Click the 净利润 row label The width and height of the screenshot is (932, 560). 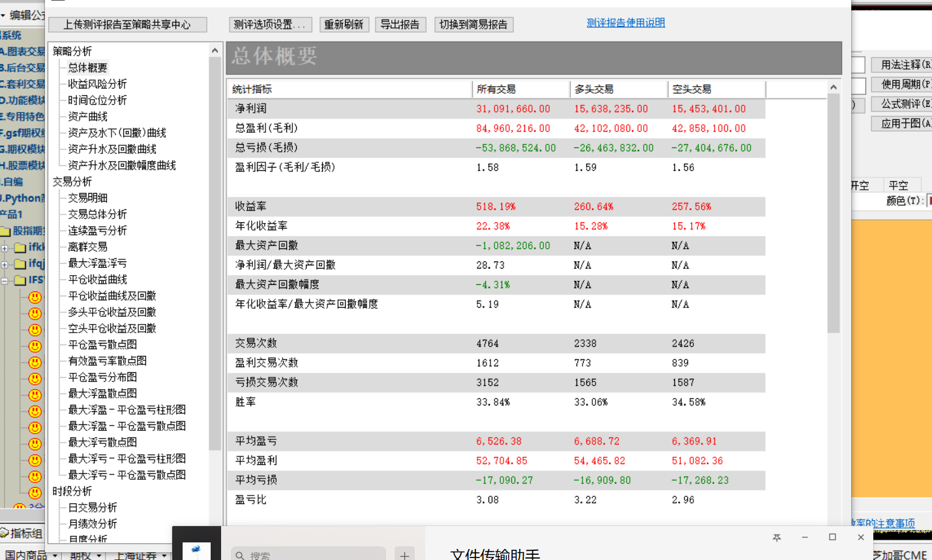click(250, 109)
